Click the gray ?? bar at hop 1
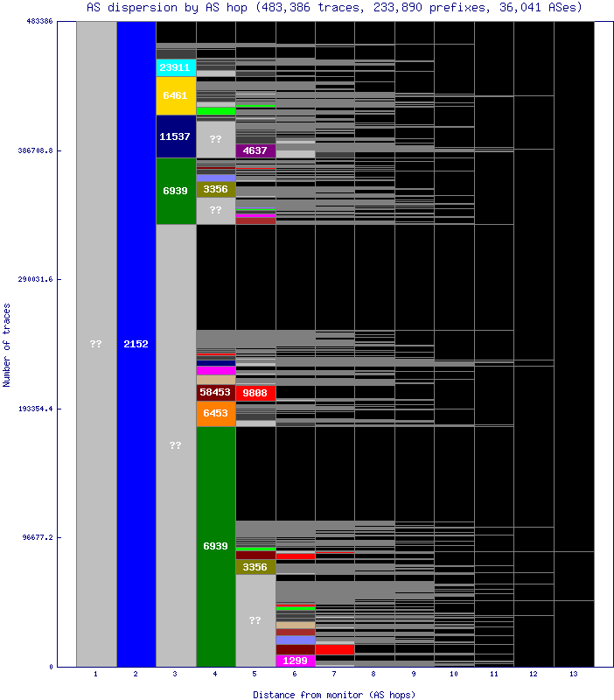Image resolution: width=614 pixels, height=700 pixels. tap(96, 344)
